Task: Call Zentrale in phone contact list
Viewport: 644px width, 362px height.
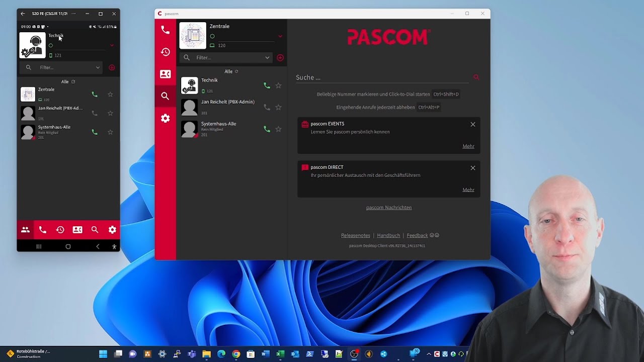Action: [x=95, y=95]
